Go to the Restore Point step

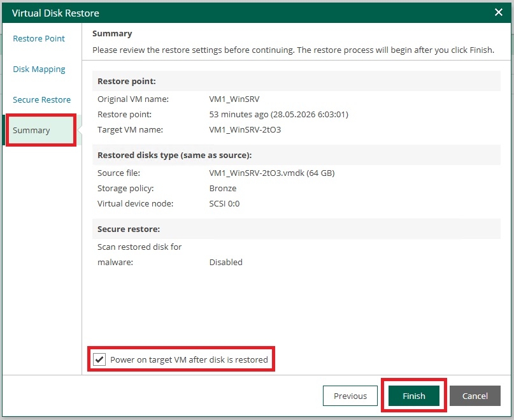coord(39,38)
